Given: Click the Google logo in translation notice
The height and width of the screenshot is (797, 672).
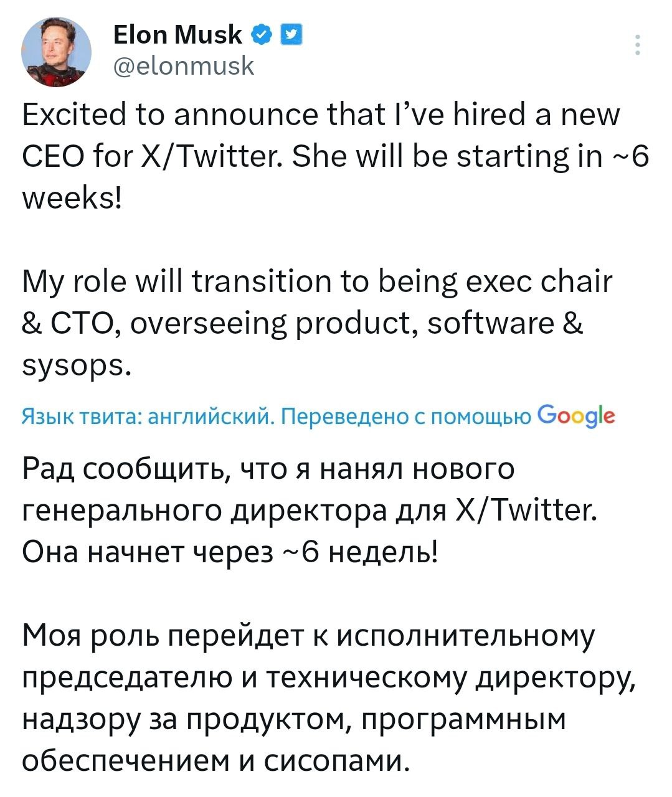Looking at the screenshot, I should click(x=575, y=415).
